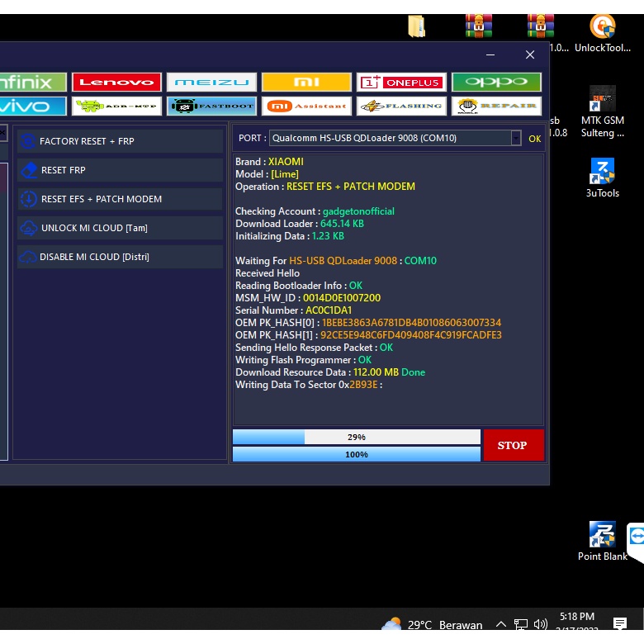Choose Unlock MI Cloud [Tam]

point(120,228)
